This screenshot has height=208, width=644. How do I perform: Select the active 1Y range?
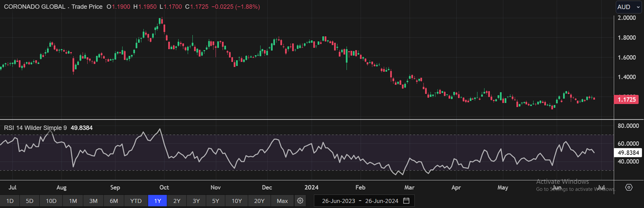click(x=157, y=201)
